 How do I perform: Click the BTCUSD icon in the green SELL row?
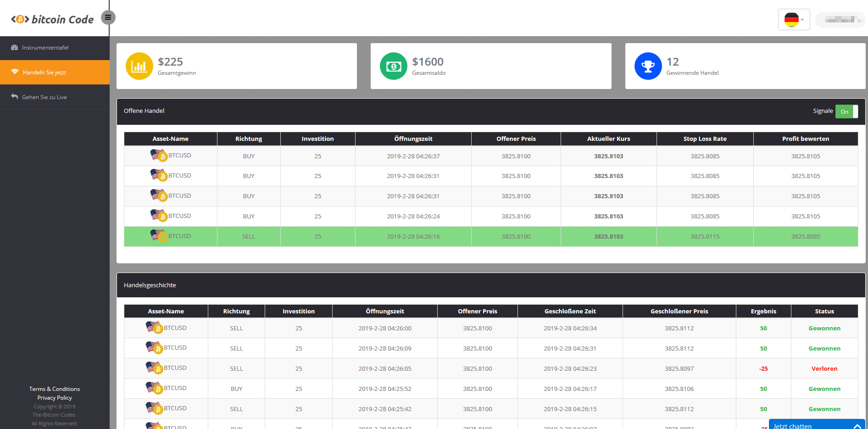pos(158,236)
